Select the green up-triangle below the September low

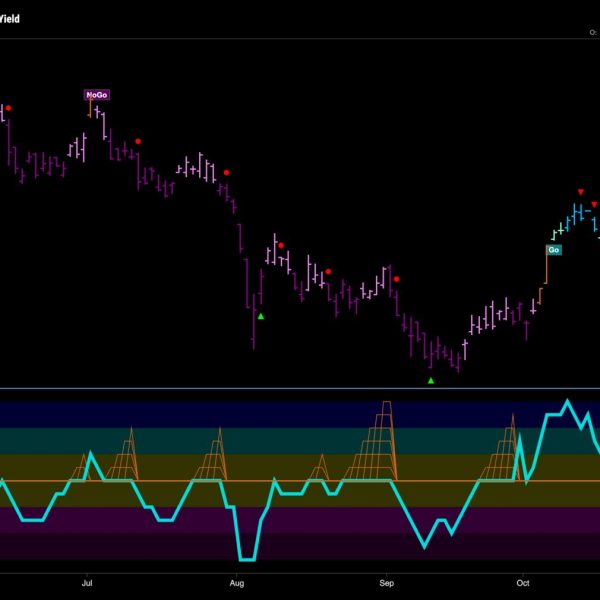click(x=431, y=381)
